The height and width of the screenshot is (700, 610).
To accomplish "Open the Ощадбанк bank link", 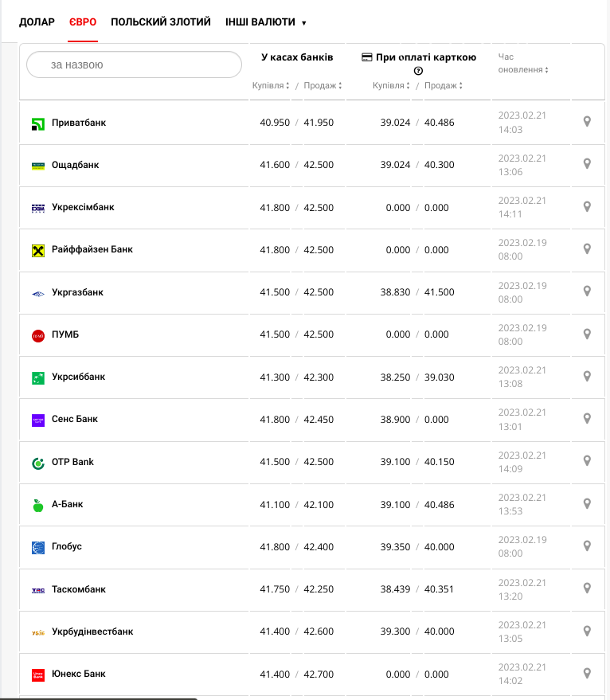I will tap(75, 165).
